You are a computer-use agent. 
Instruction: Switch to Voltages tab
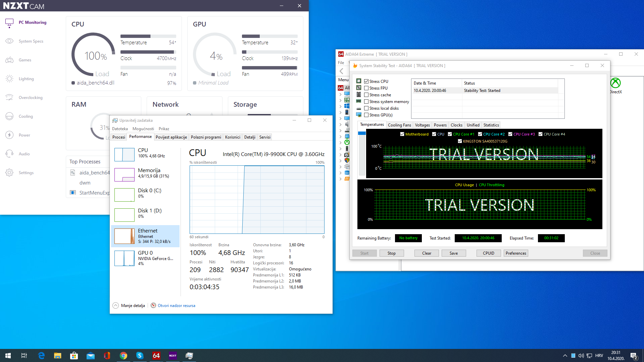422,125
